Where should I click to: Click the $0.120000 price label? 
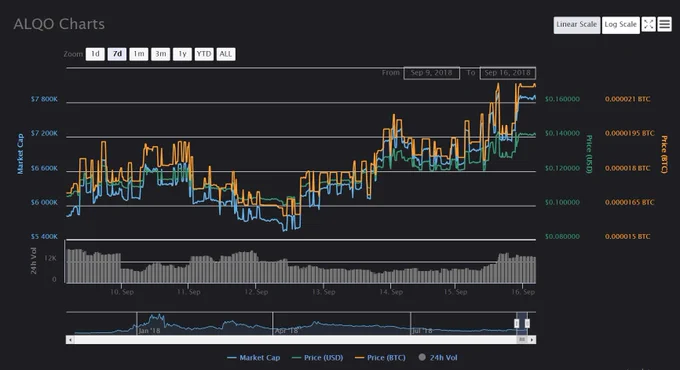[562, 168]
